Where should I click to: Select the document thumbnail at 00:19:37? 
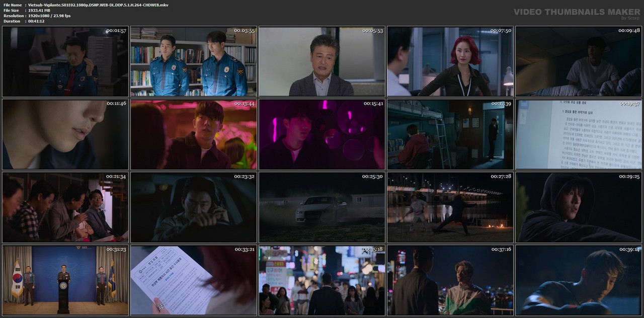(x=579, y=134)
